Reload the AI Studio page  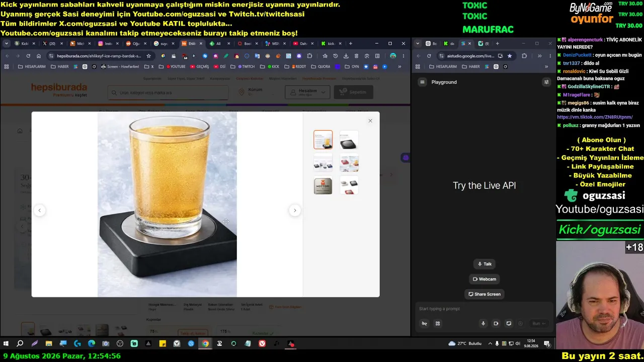pos(429,56)
